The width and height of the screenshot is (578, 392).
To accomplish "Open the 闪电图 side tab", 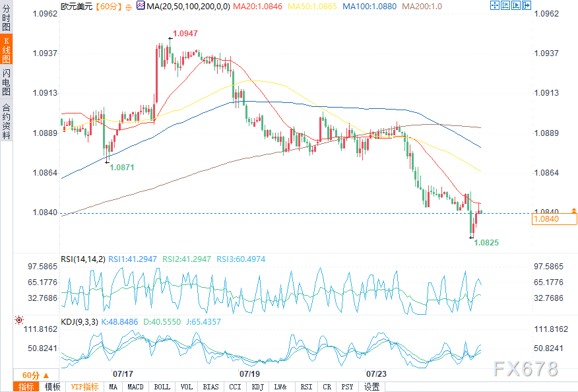I will coord(6,82).
